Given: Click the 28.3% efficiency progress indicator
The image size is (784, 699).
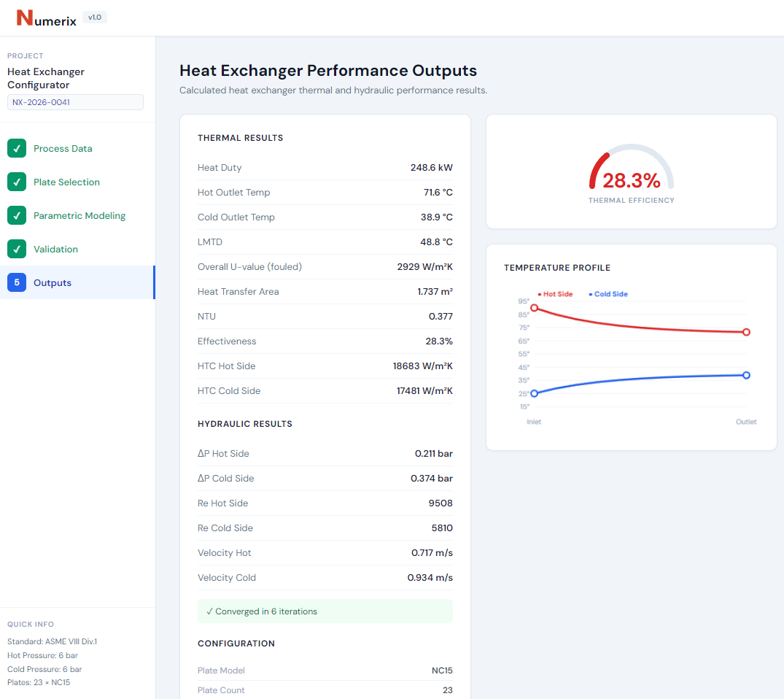Looking at the screenshot, I should tap(630, 177).
